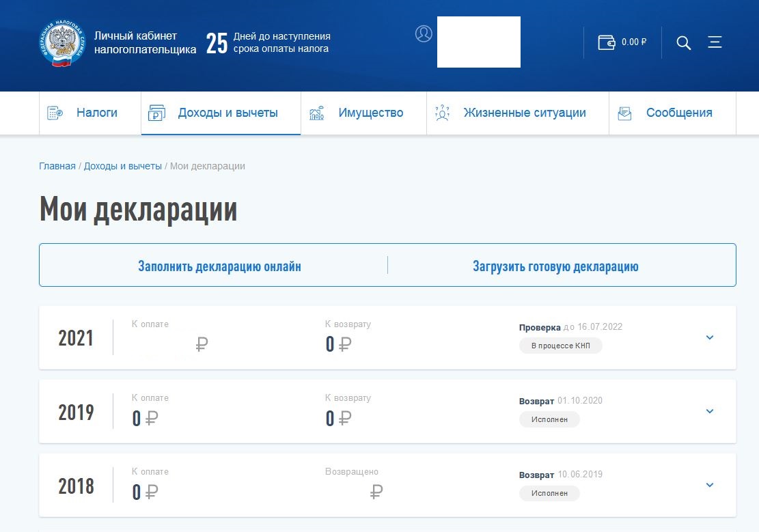
Task: Click the year 2018 label
Action: pyautogui.click(x=76, y=486)
